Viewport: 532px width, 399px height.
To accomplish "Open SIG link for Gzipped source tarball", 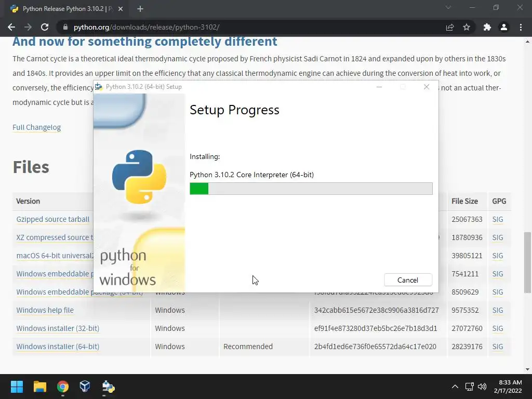I will pyautogui.click(x=498, y=219).
